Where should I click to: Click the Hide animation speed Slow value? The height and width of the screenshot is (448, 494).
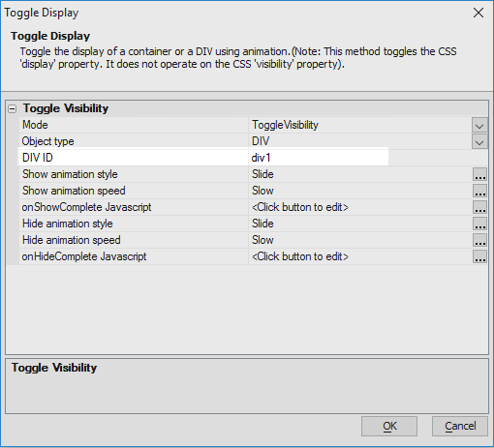262,240
